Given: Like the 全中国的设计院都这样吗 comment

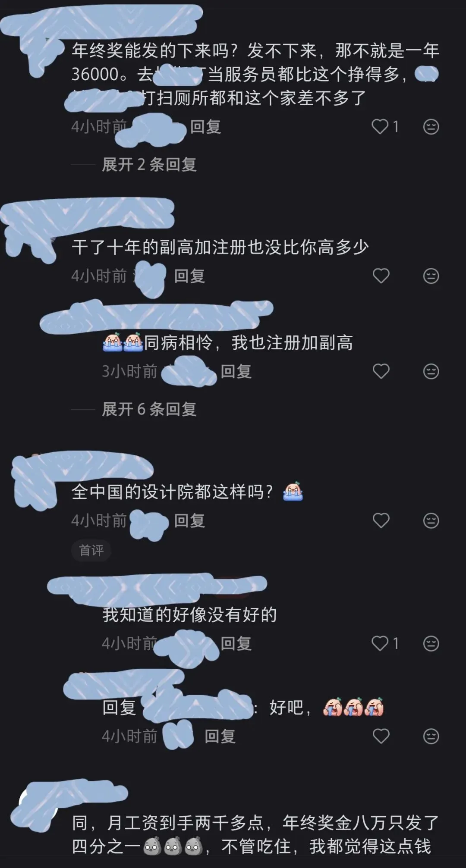Looking at the screenshot, I should click(381, 520).
